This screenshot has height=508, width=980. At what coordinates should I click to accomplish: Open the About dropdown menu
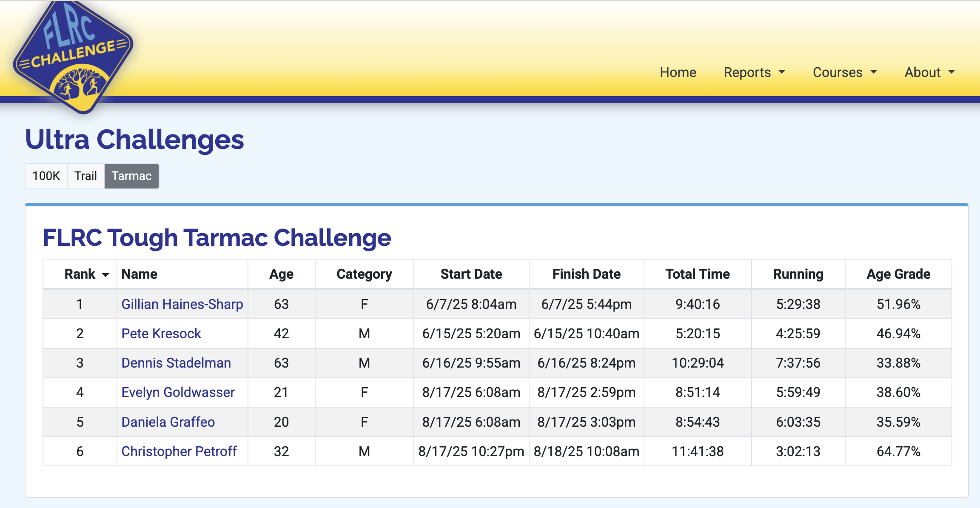[929, 72]
